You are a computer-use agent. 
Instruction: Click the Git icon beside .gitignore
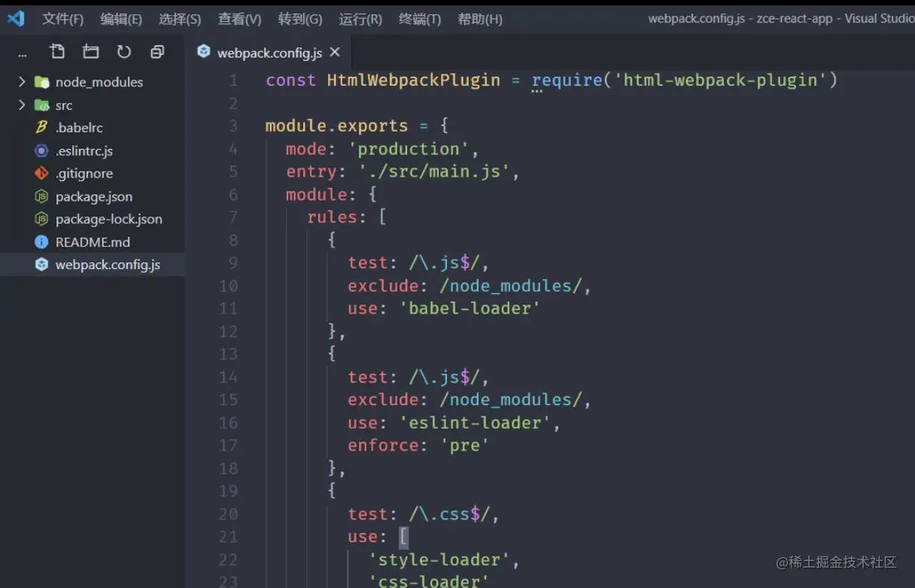pyautogui.click(x=41, y=174)
